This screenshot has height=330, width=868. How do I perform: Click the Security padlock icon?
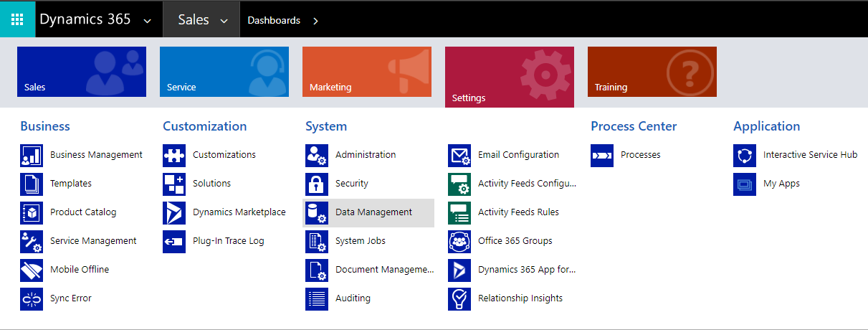317,184
